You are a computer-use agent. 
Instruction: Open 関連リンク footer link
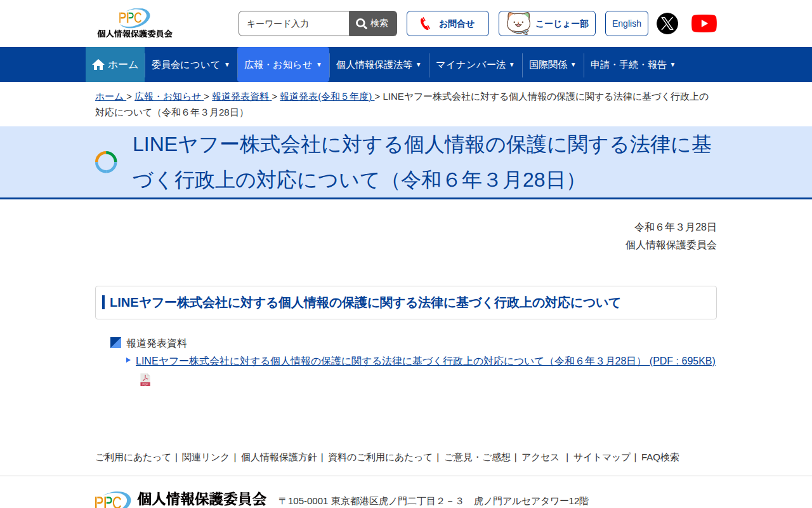click(x=206, y=457)
